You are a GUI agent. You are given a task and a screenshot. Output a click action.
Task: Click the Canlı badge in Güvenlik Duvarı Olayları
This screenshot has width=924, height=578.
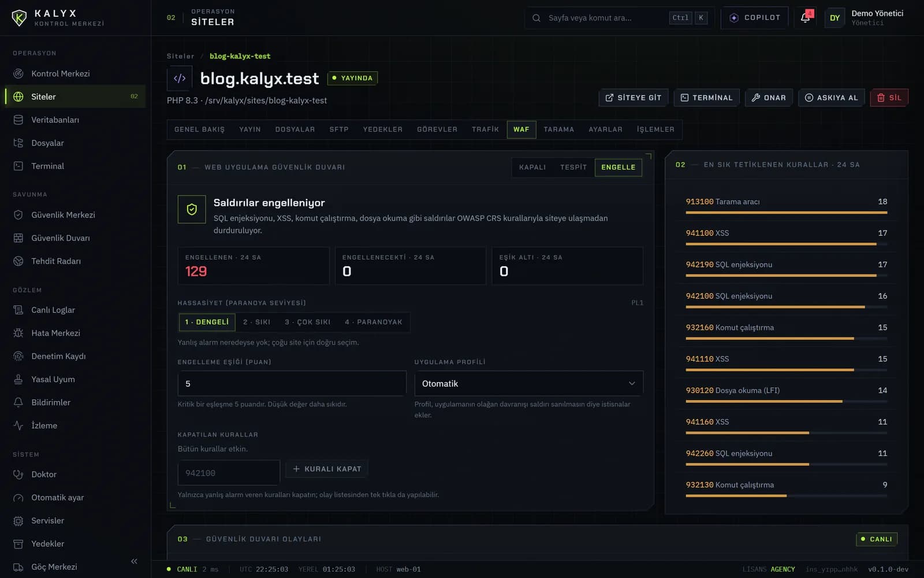coord(876,539)
